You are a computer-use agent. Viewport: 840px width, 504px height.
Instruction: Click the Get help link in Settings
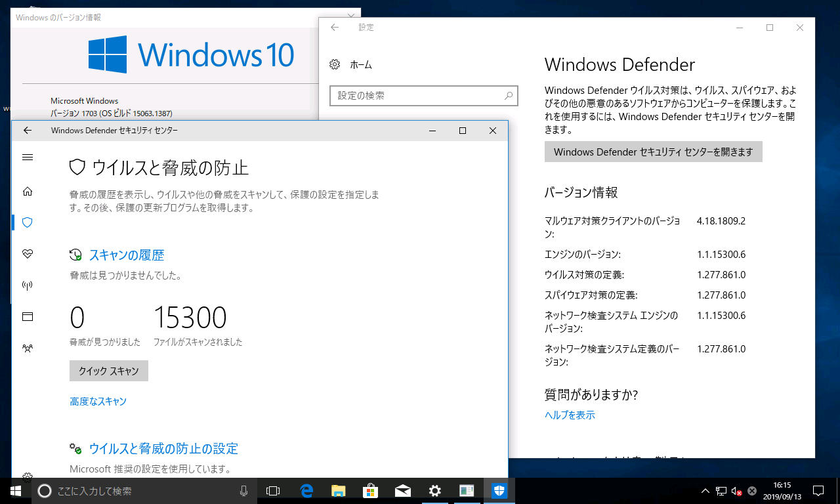[x=570, y=415]
